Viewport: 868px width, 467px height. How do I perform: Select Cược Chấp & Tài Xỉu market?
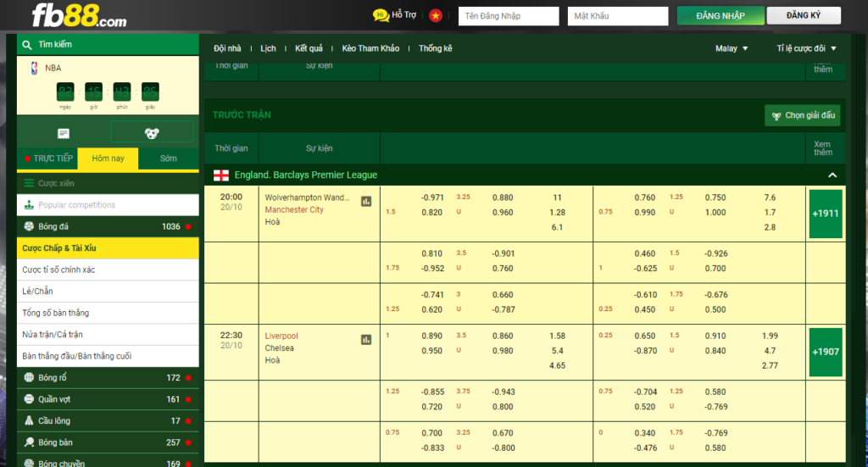(108, 247)
